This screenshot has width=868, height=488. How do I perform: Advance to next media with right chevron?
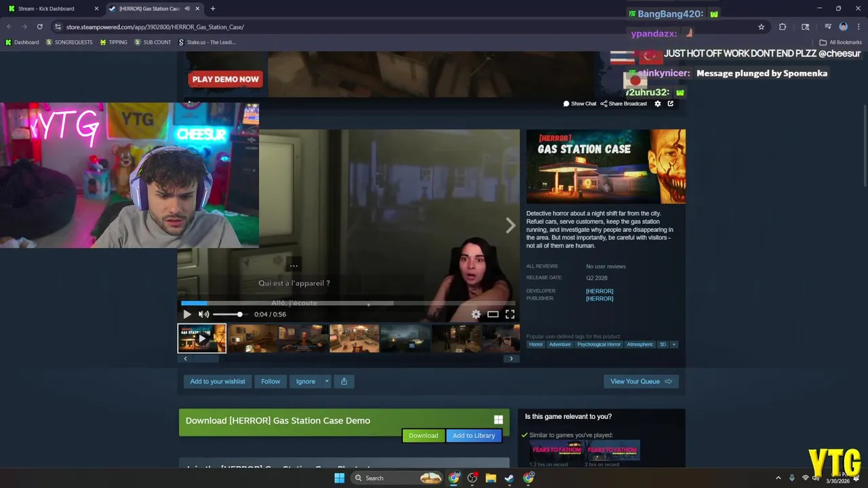510,226
